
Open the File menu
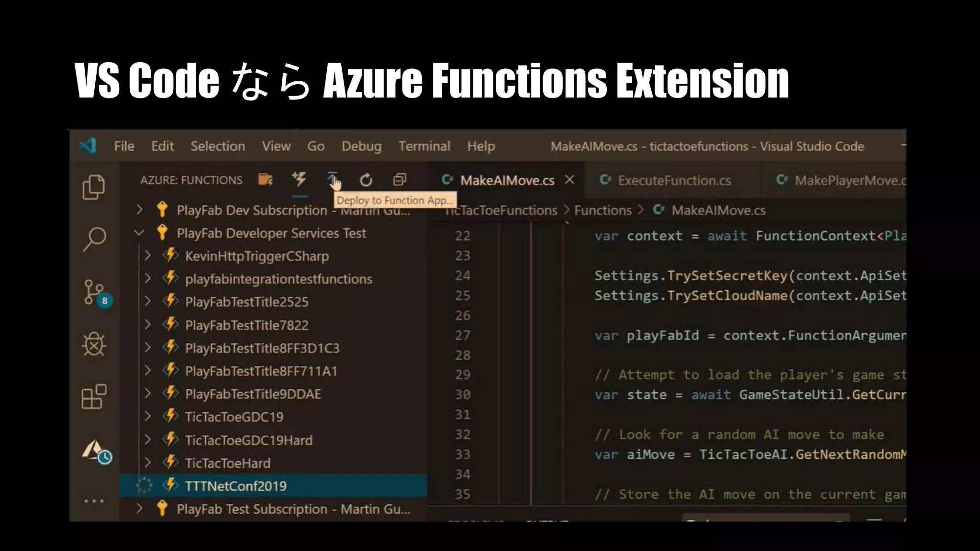coord(124,146)
